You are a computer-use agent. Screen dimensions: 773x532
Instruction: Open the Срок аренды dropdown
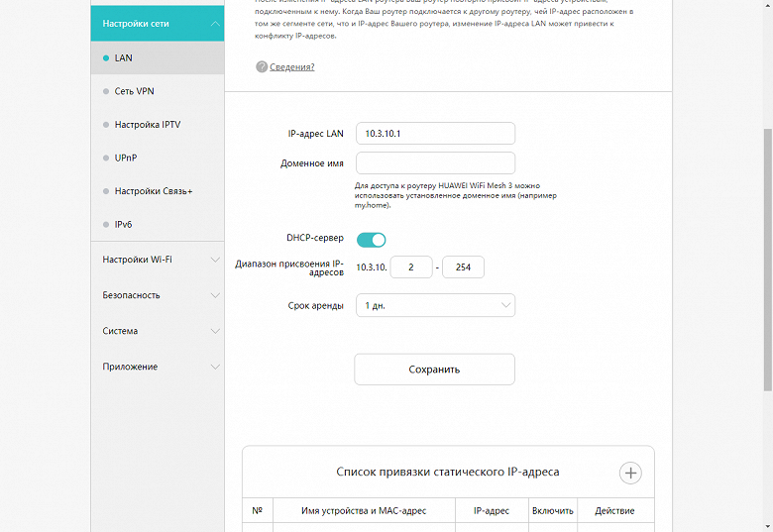435,305
